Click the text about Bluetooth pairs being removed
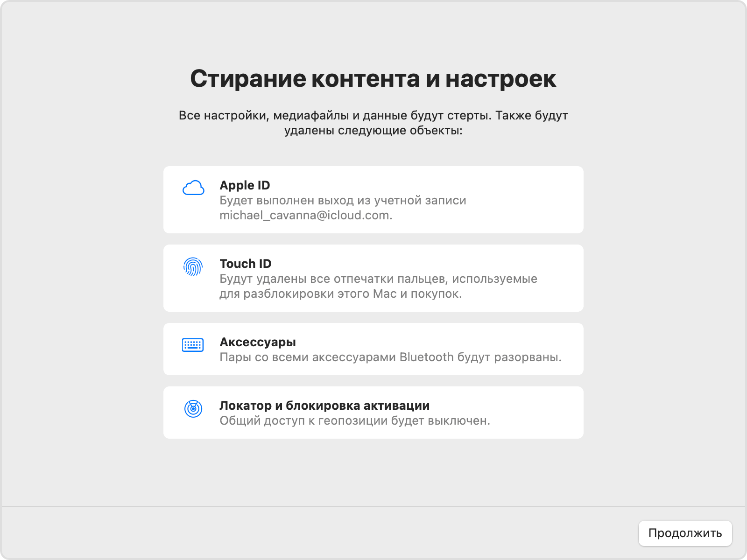 click(x=391, y=357)
